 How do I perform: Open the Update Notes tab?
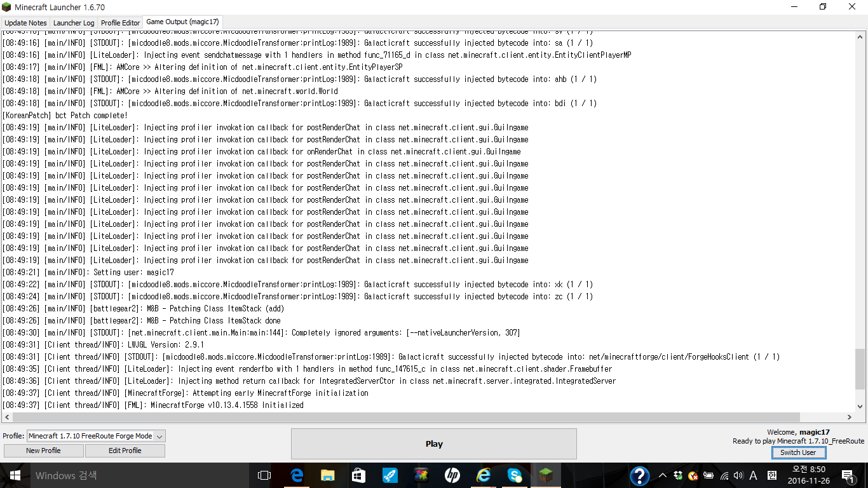[25, 22]
